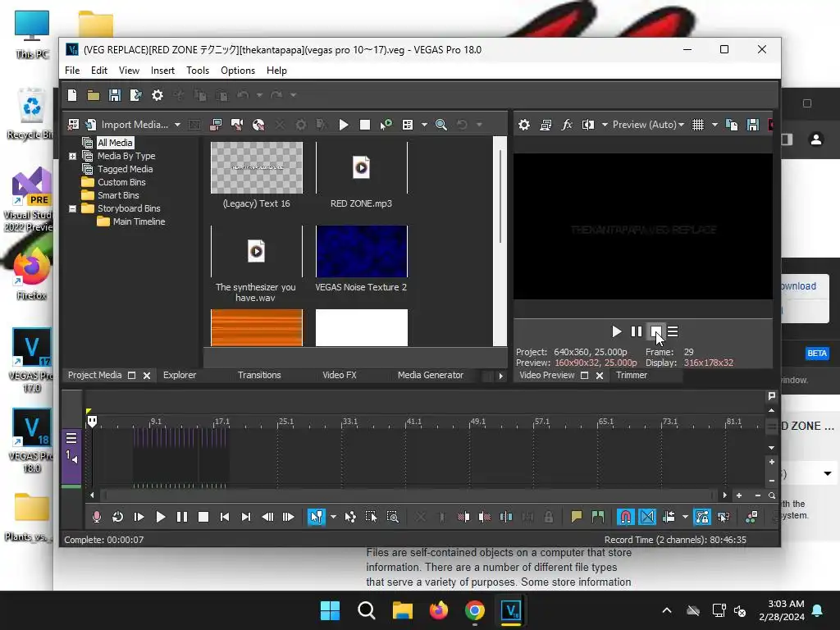Go to Start of the timeline

pyautogui.click(x=225, y=517)
